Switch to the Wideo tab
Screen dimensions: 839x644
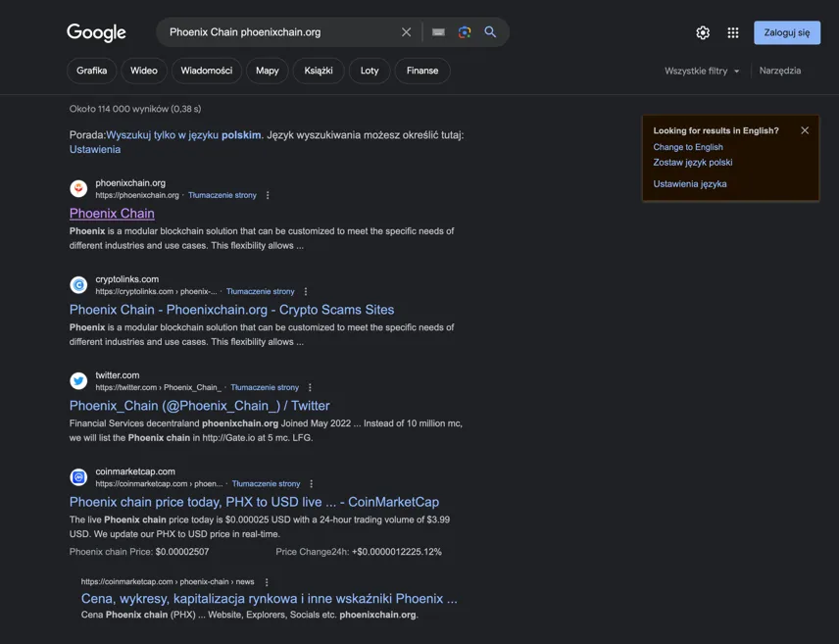pos(144,71)
